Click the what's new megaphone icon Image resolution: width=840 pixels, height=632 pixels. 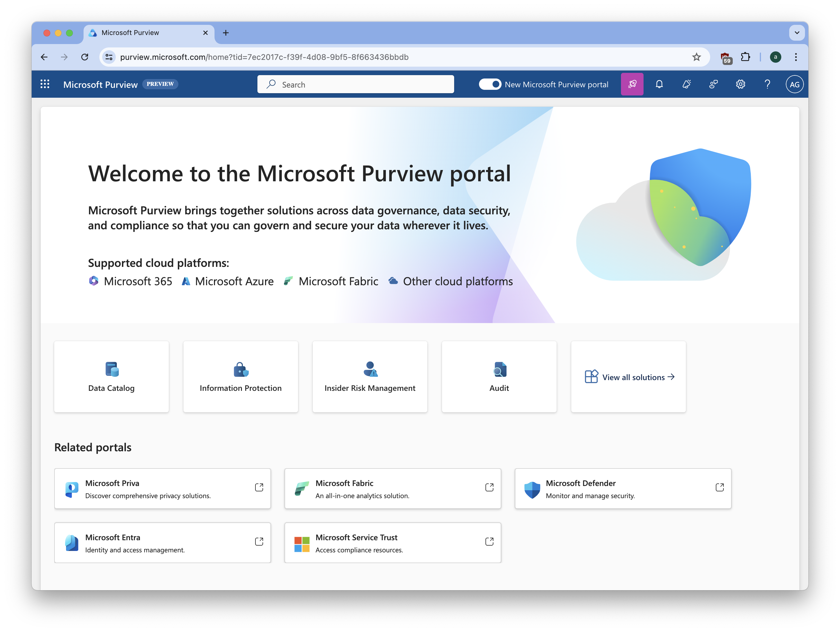[686, 84]
